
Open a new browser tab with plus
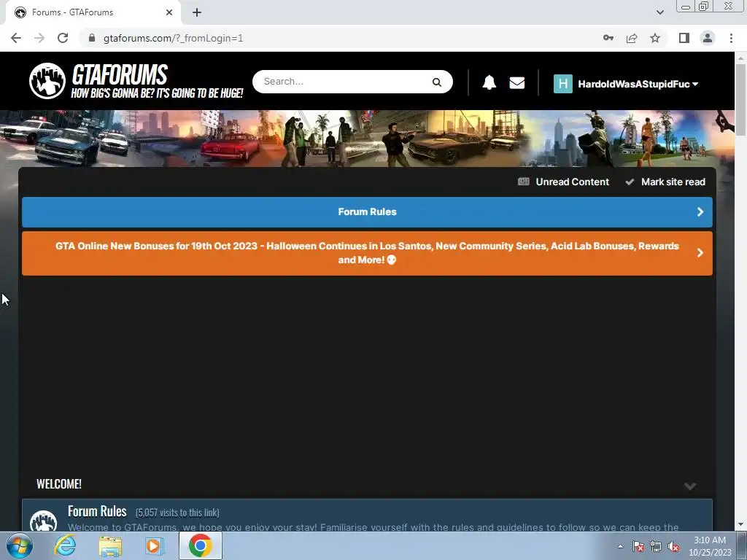[197, 12]
